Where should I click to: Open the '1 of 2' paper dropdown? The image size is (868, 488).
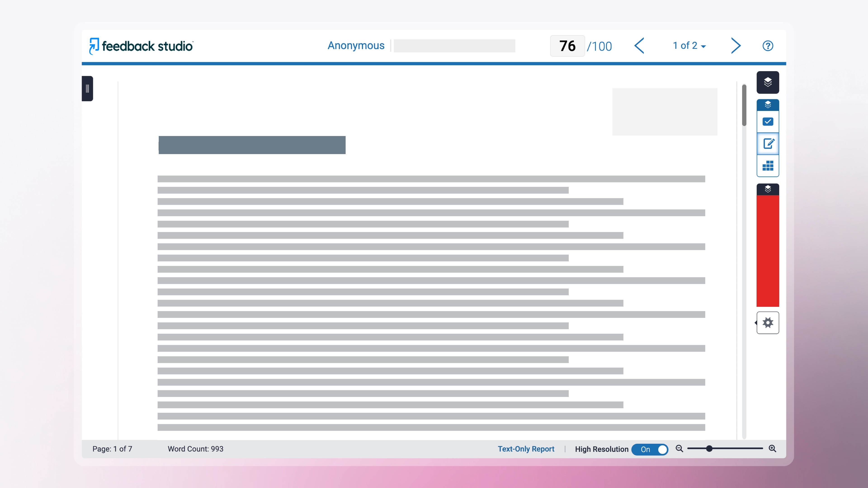689,46
